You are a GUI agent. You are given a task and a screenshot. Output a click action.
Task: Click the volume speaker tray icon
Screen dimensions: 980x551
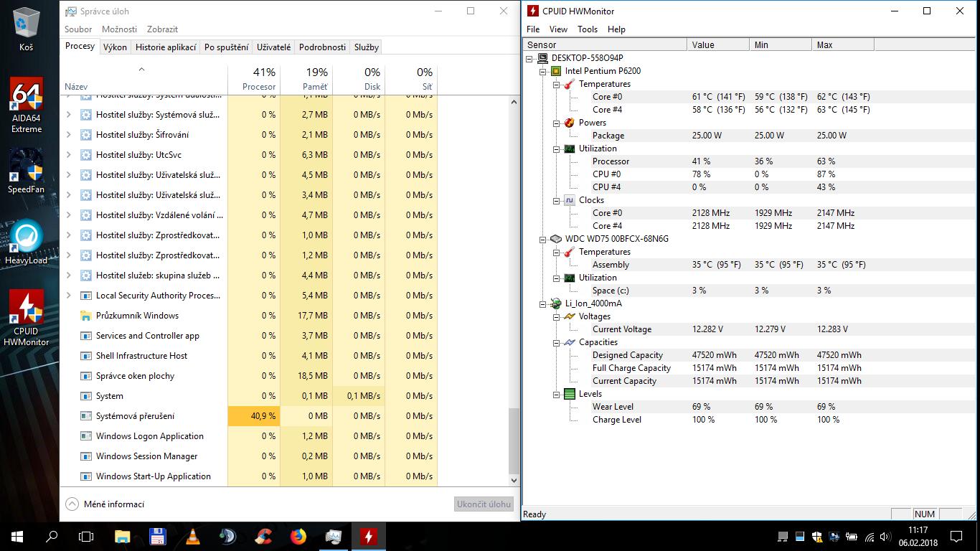(886, 537)
